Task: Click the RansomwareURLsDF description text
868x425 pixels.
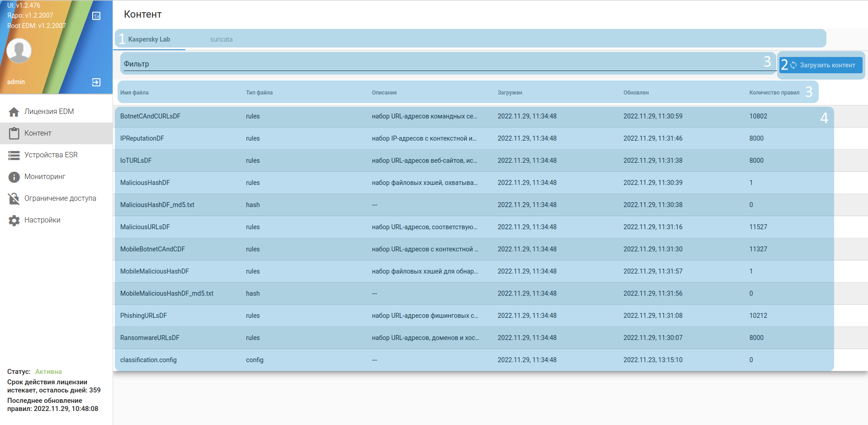Action: pyautogui.click(x=425, y=338)
